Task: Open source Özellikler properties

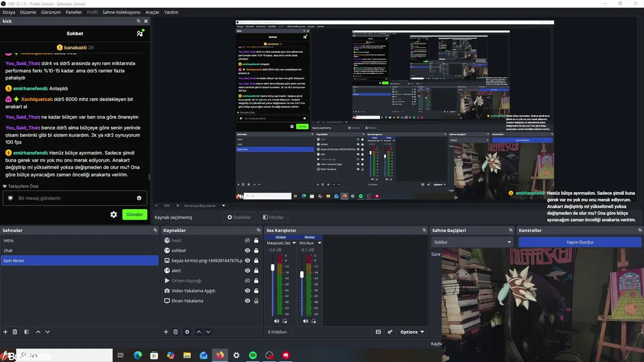Action: tap(239, 217)
